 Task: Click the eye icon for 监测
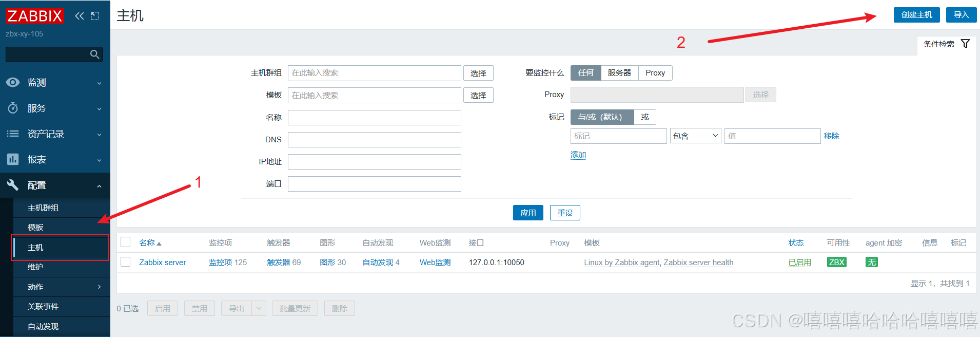pyautogui.click(x=13, y=82)
